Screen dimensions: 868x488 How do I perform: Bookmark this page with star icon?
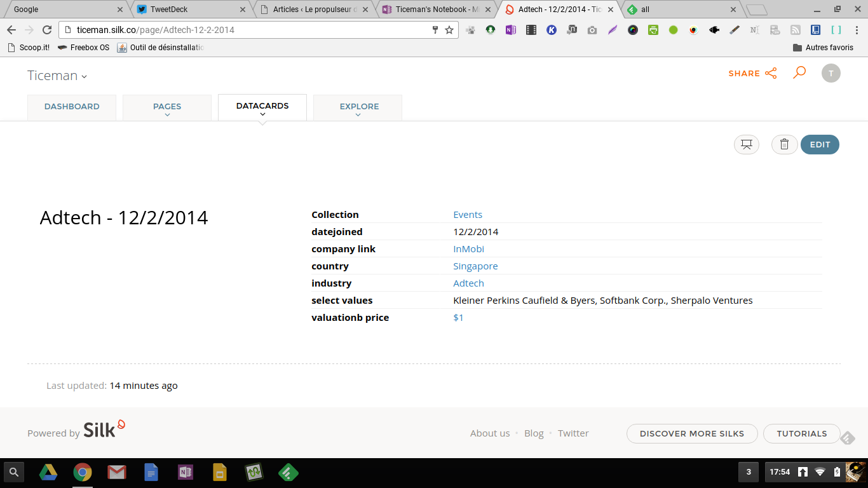(x=449, y=30)
